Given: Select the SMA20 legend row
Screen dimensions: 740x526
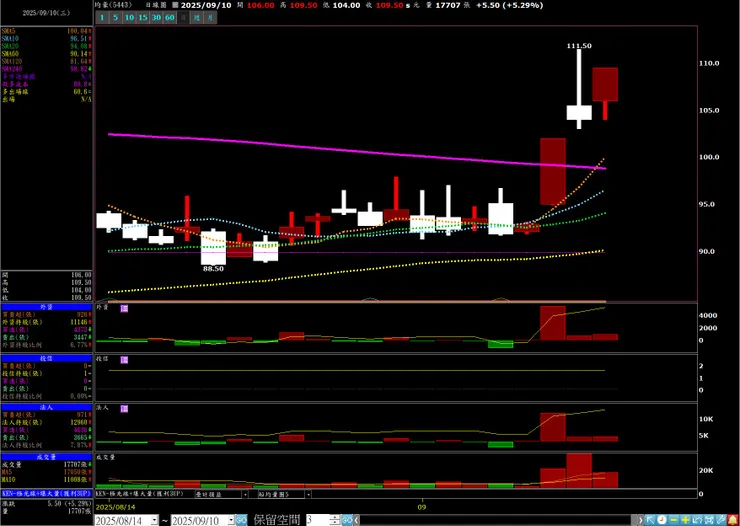Looking at the screenshot, I should click(x=46, y=46).
